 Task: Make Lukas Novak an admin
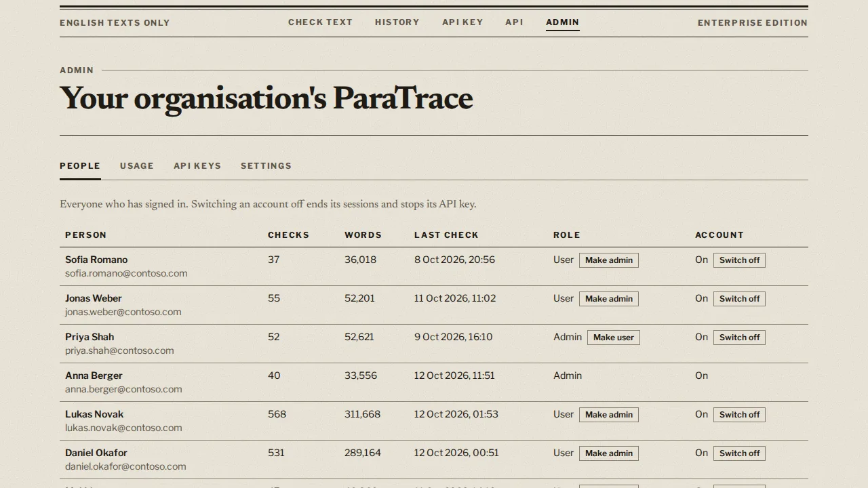[609, 415]
